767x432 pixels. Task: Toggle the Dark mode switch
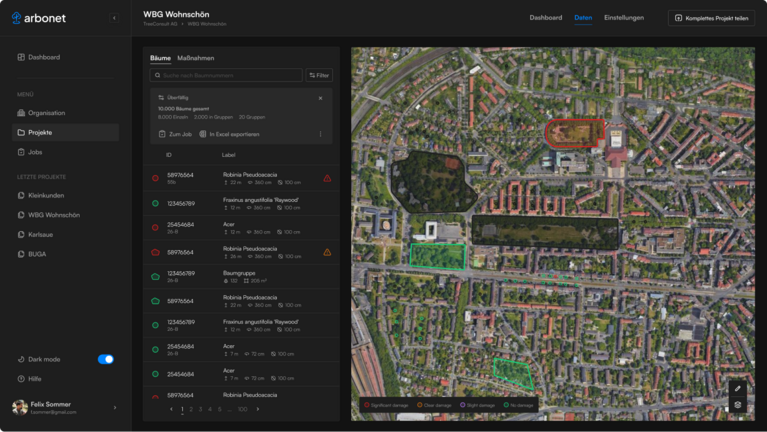(x=106, y=359)
